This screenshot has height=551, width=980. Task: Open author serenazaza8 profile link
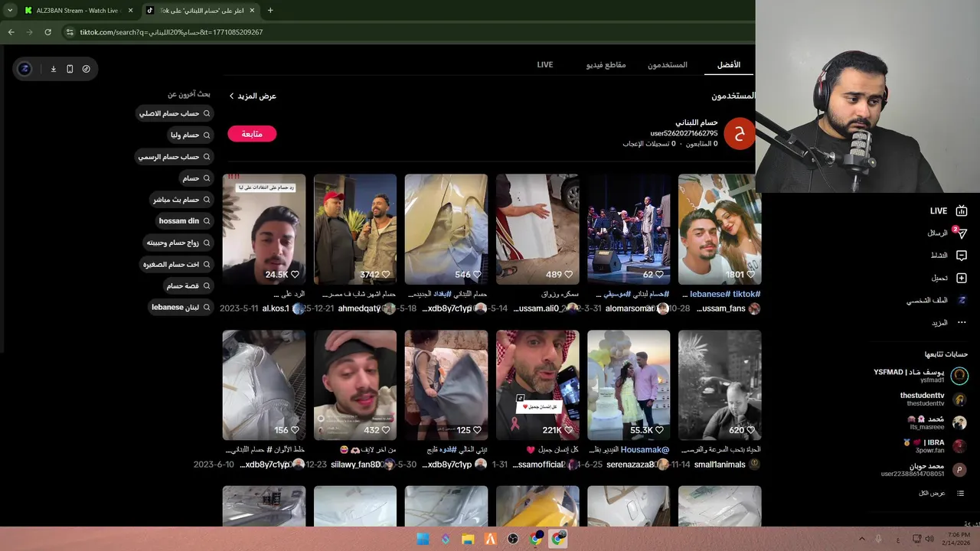630,465
